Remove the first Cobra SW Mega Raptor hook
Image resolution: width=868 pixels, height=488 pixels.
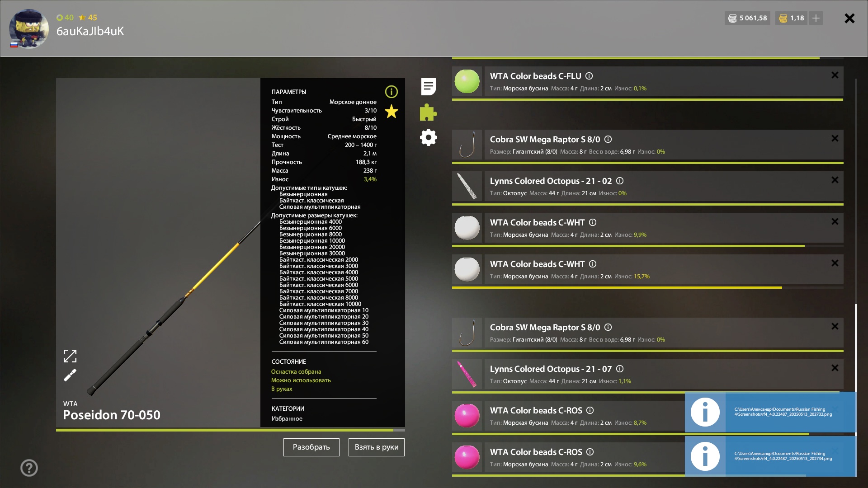click(835, 138)
